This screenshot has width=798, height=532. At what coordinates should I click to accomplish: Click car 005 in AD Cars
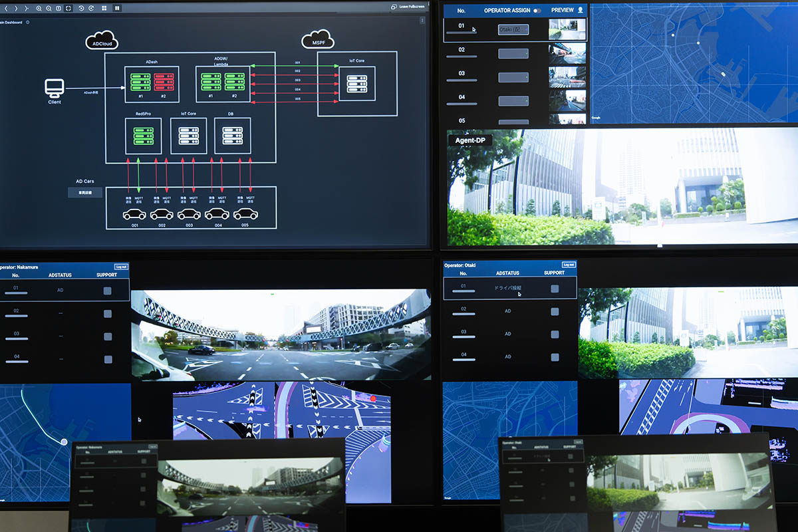(245, 213)
